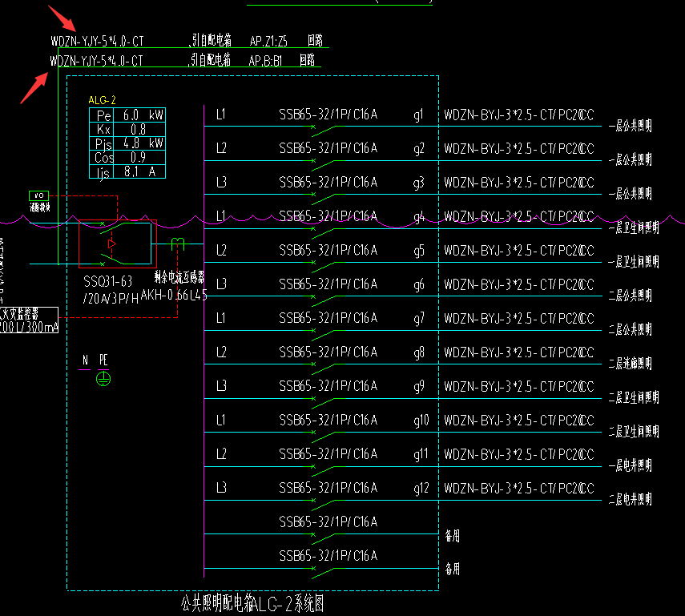Select circuit number g11
The width and height of the screenshot is (685, 616).
pos(421,455)
